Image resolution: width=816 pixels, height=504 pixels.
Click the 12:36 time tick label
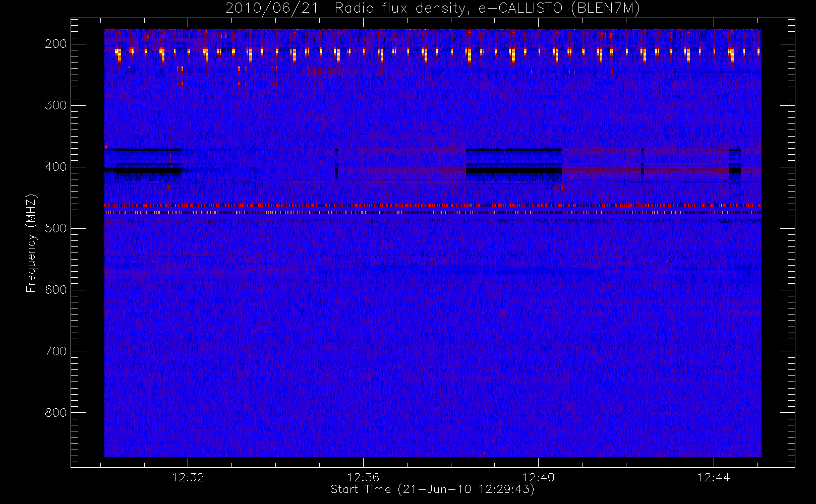(363, 477)
